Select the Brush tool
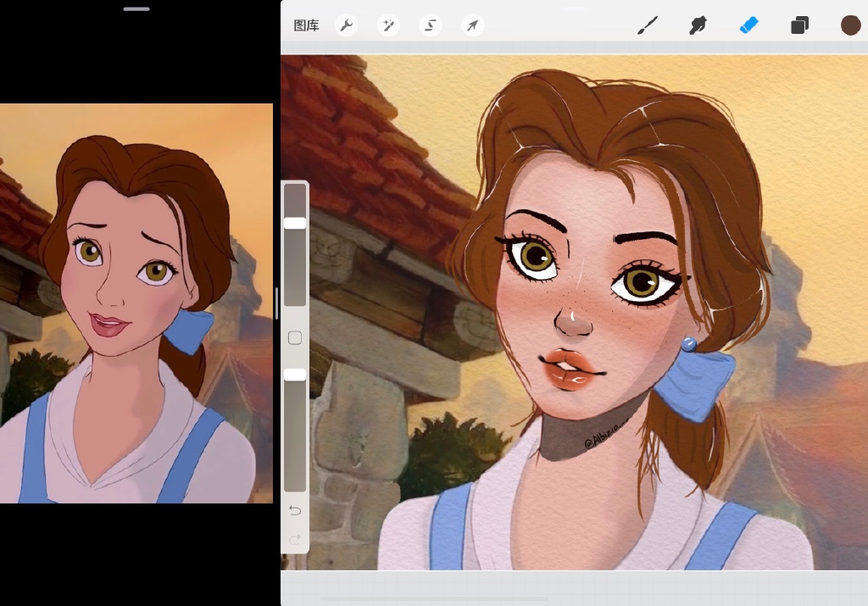This screenshot has width=868, height=606. click(x=647, y=25)
